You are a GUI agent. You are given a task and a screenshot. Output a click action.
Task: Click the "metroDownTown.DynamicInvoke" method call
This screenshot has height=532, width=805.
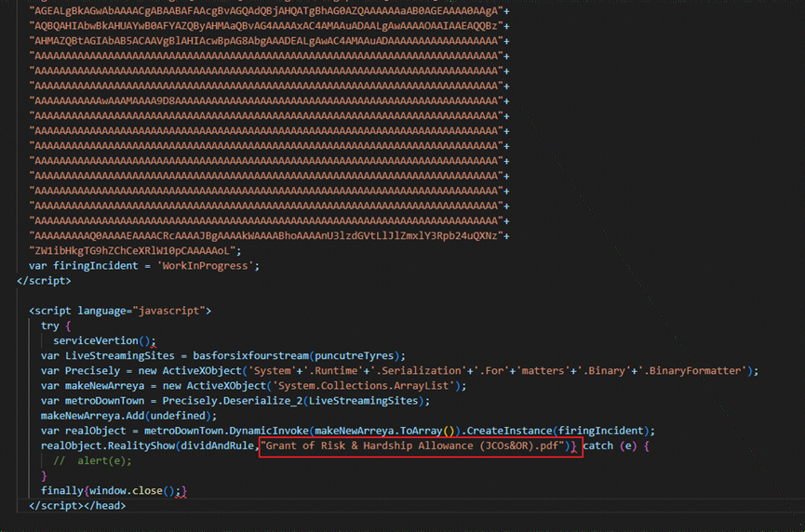point(226,431)
